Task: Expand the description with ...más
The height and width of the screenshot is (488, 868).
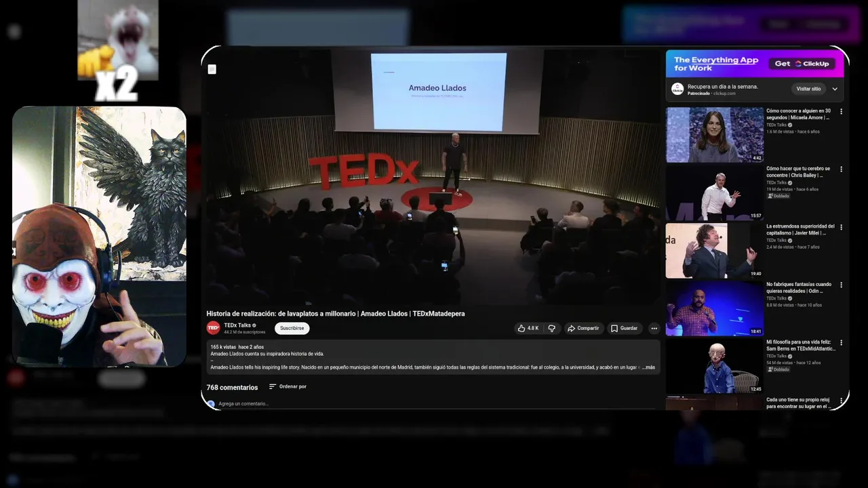Action: (x=648, y=367)
